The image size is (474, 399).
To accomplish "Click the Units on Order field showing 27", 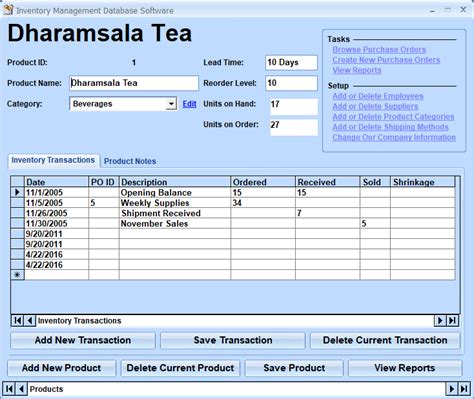I will point(294,127).
